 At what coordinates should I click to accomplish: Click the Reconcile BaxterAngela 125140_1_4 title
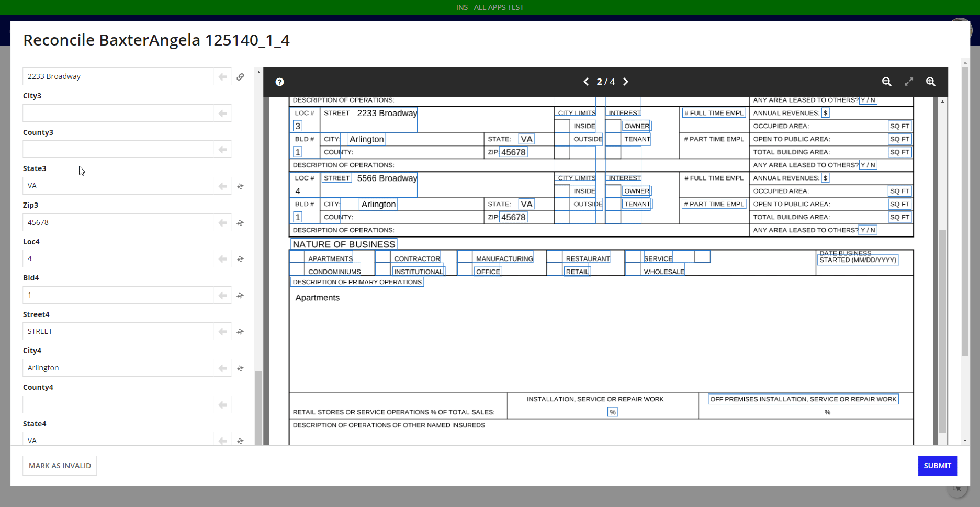[156, 40]
